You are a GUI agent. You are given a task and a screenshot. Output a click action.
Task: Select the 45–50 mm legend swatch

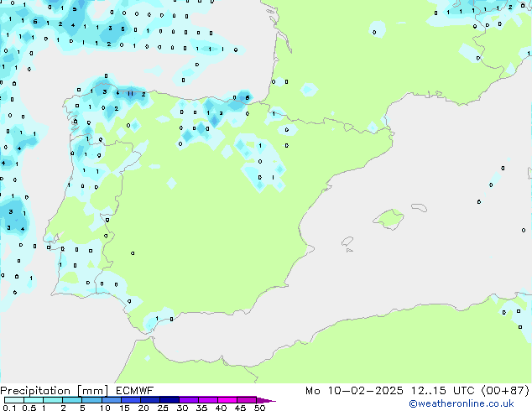point(247,400)
